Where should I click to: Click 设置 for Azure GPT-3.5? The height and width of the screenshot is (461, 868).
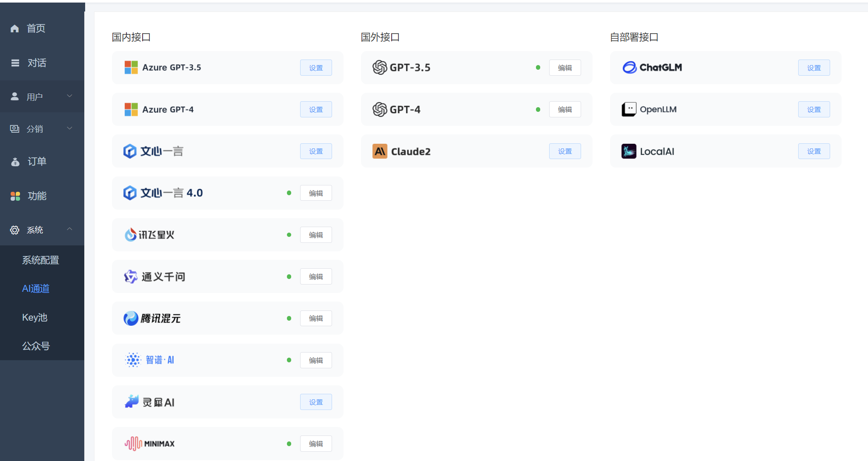316,68
